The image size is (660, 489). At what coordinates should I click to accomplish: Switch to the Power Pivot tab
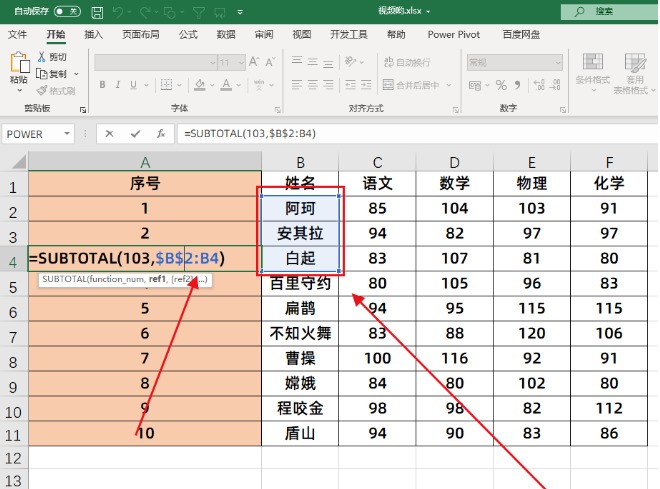click(x=454, y=35)
